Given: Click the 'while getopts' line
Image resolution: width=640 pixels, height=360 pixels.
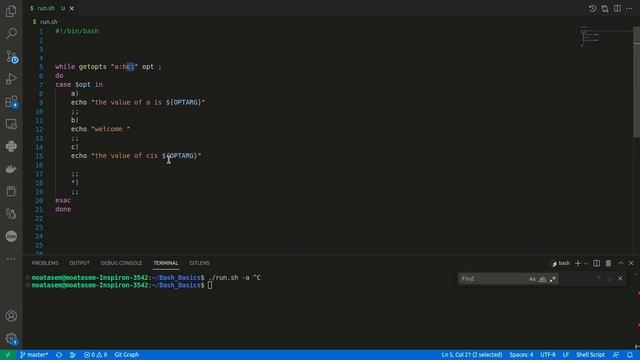Looking at the screenshot, I should click(108, 67).
